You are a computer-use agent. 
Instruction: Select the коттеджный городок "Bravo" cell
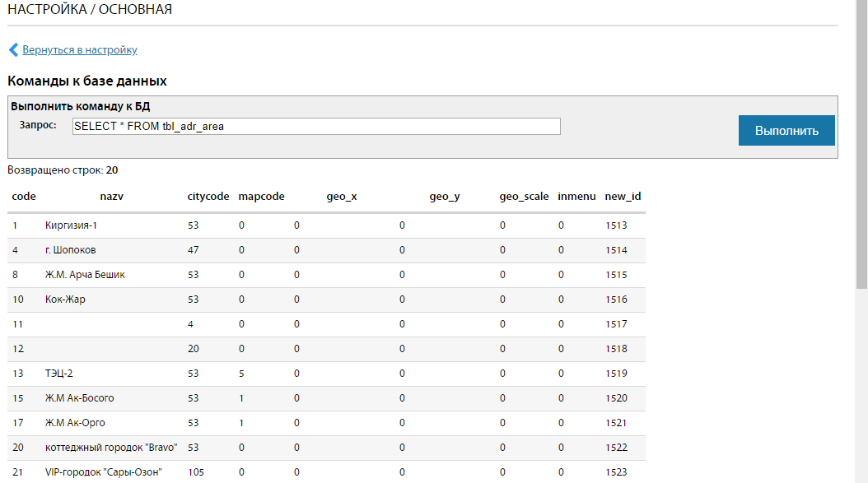[110, 447]
